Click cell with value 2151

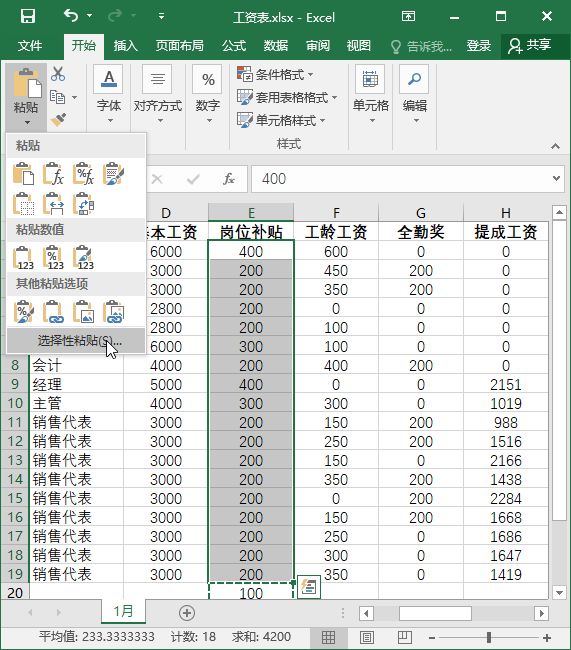(505, 384)
